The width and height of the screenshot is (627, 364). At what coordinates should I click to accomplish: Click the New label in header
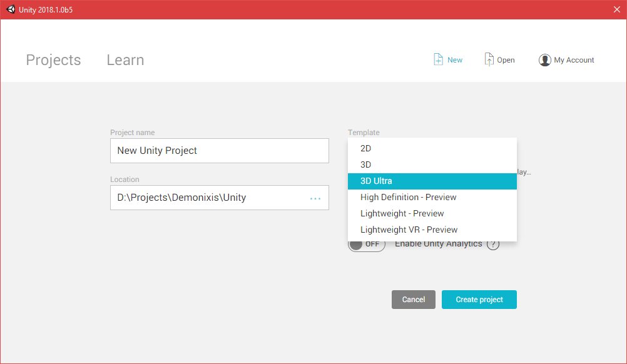(x=455, y=60)
